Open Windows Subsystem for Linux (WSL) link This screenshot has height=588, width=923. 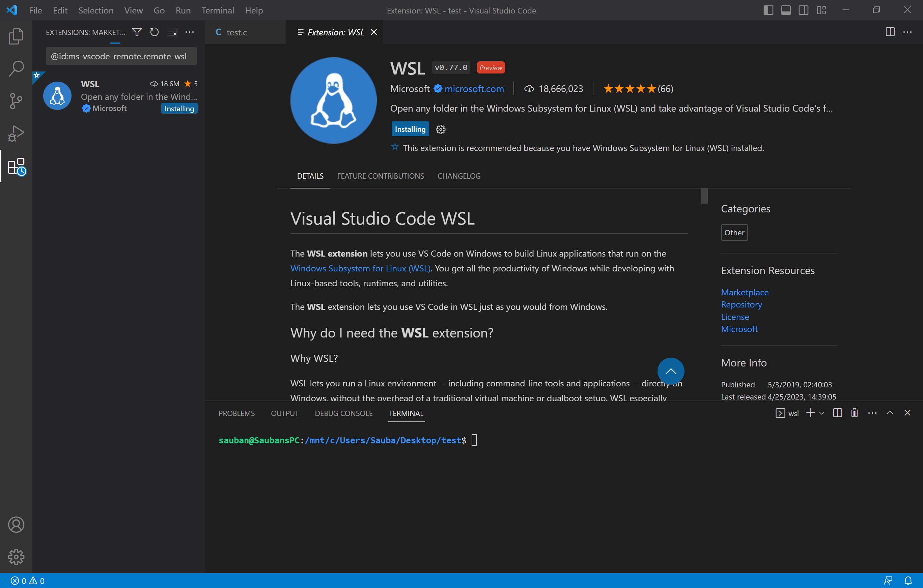360,268
